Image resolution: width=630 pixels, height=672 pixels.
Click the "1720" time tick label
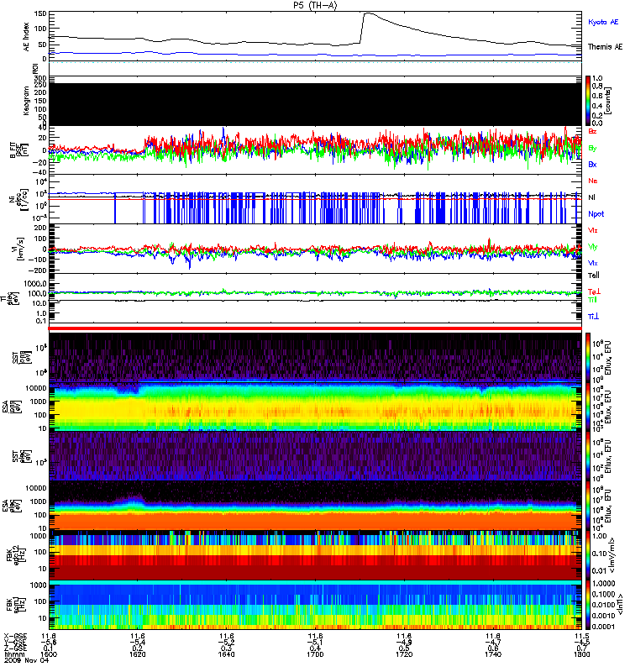coord(404,654)
